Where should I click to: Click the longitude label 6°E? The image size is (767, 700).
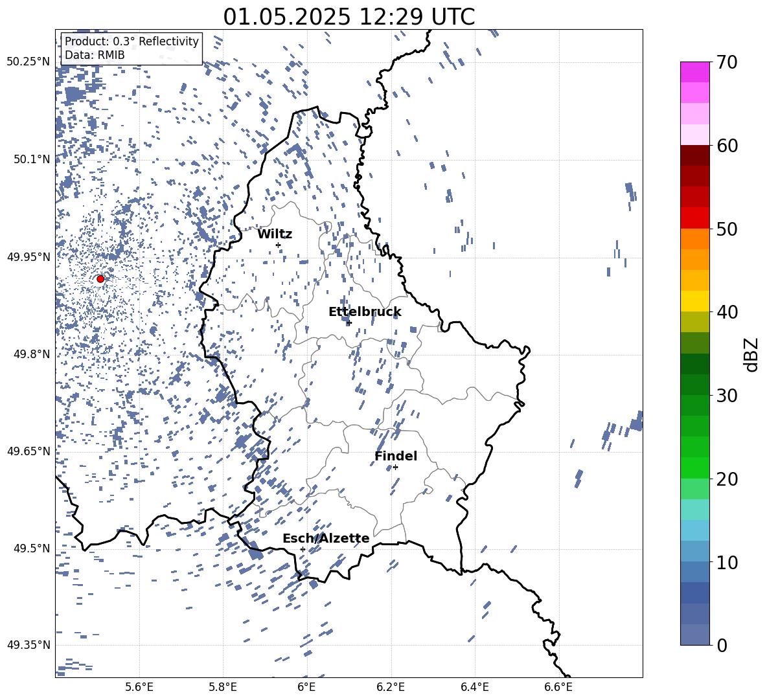click(x=306, y=687)
